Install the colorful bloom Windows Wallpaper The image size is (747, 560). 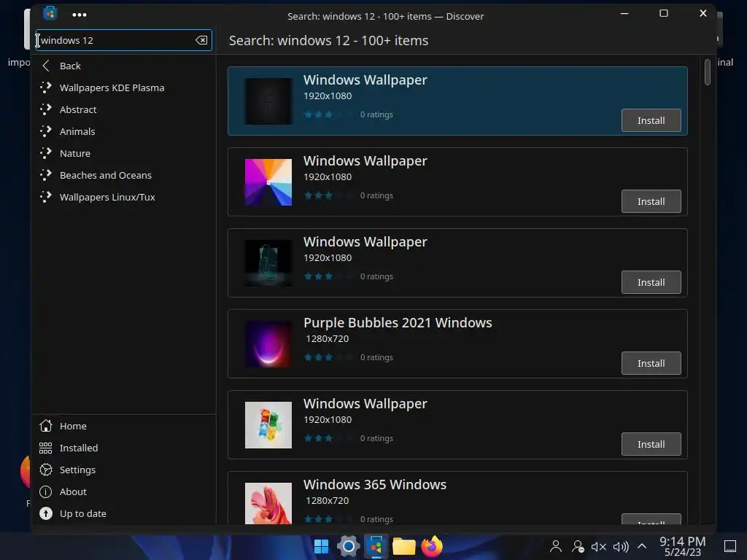tap(651, 201)
